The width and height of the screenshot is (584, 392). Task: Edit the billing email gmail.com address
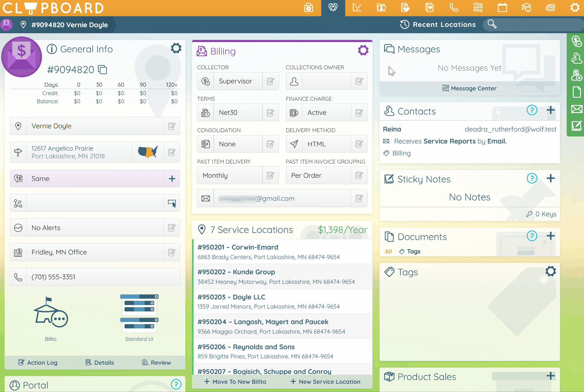pyautogui.click(x=359, y=198)
